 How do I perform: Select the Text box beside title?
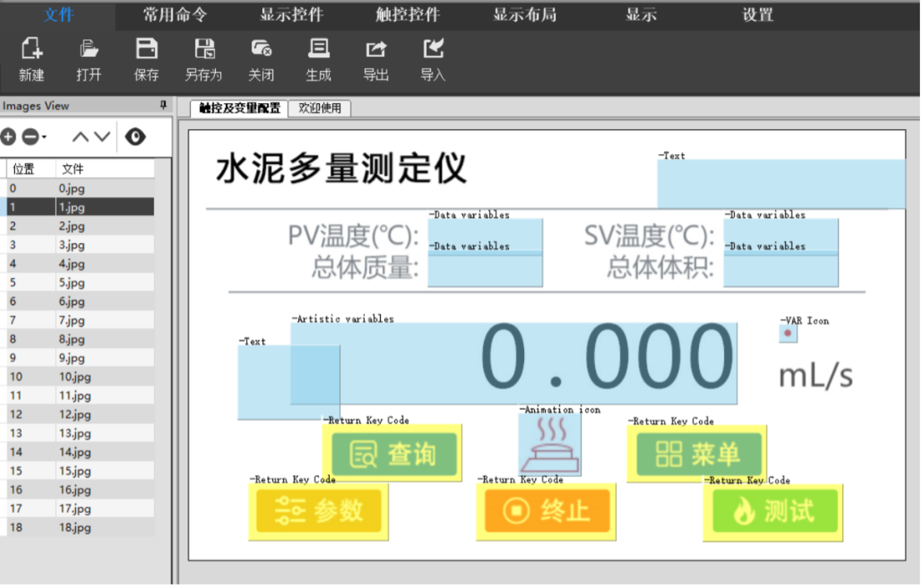pos(782,184)
